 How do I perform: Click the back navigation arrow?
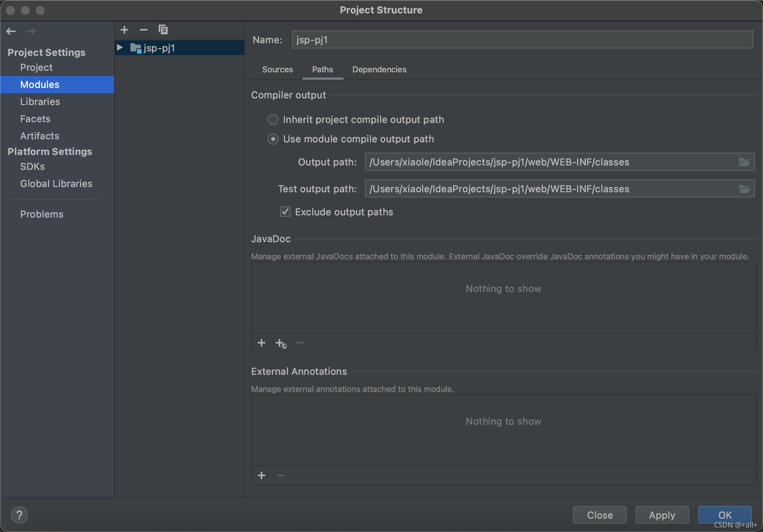[11, 31]
